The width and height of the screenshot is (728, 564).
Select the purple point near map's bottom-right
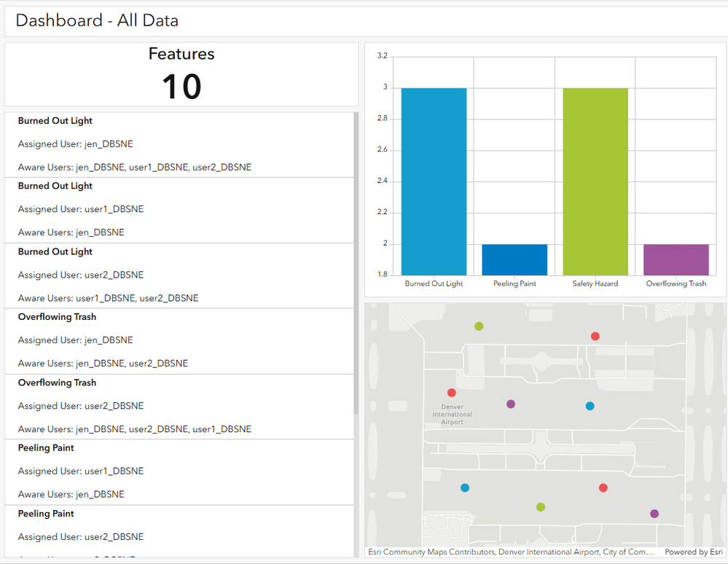click(654, 514)
